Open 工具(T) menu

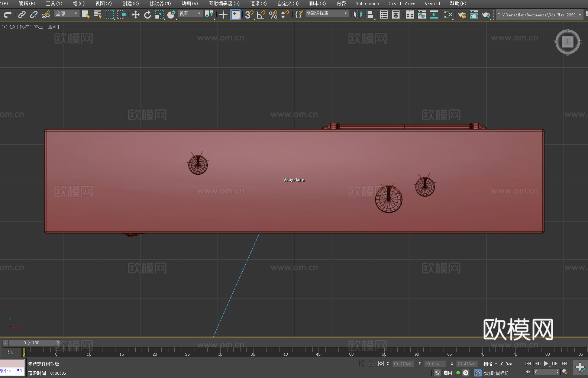pos(54,3)
